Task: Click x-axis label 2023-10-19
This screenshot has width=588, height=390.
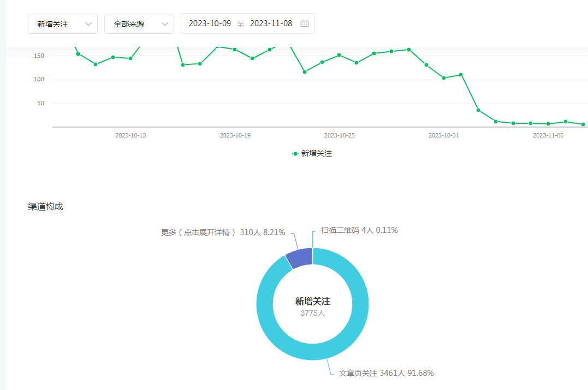Action: pyautogui.click(x=235, y=136)
